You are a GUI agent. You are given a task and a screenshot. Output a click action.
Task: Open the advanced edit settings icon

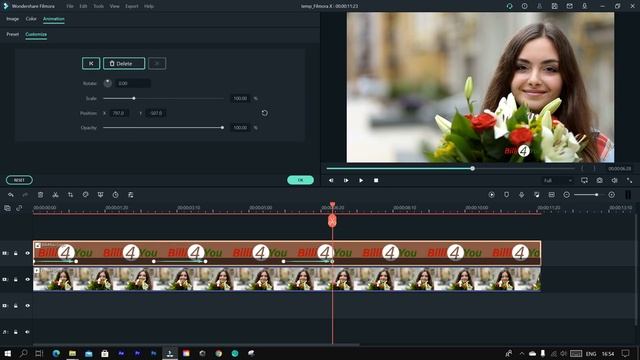pos(131,195)
